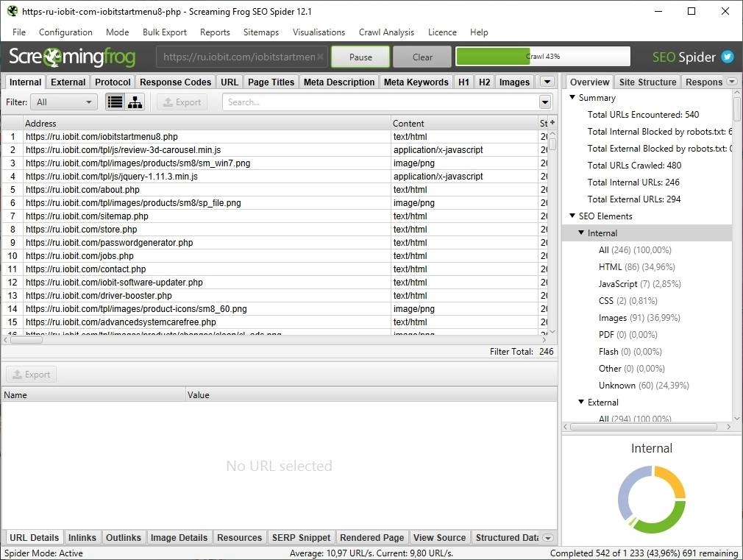Open the Inlinks bottom tab

pos(82,538)
